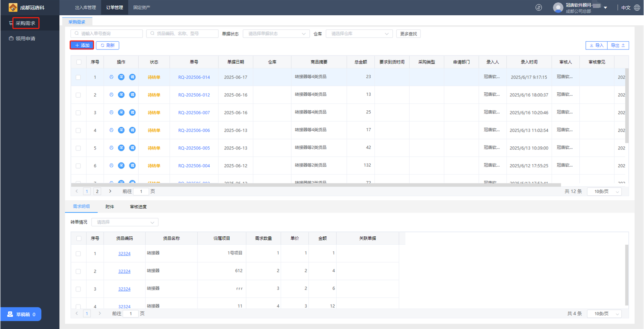644x329 pixels.
Task: Check the box for detail row 2
Action: [x=78, y=271]
